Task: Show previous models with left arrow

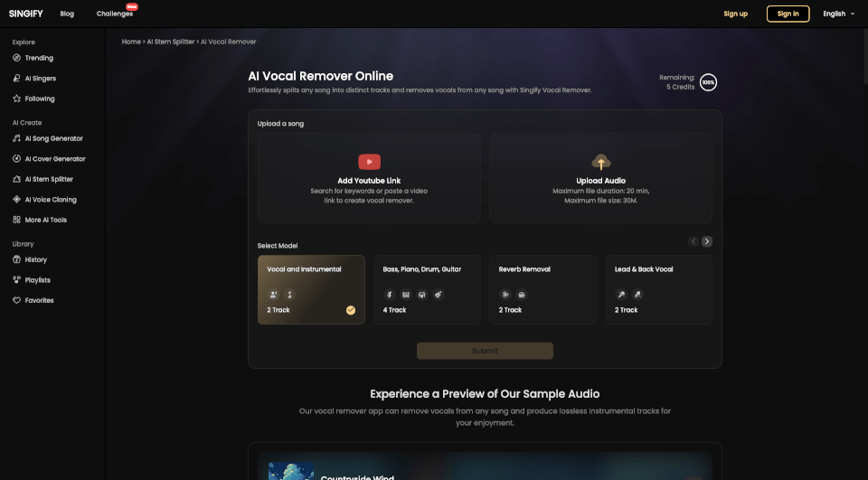Action: coord(693,241)
